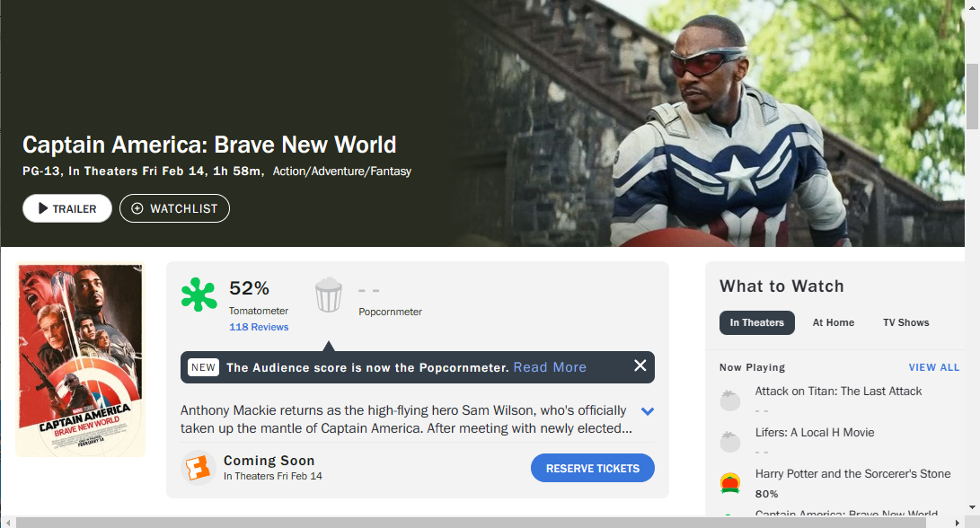Open Attack on Titan: The Last Attack
Image resolution: width=980 pixels, height=528 pixels.
coord(838,392)
